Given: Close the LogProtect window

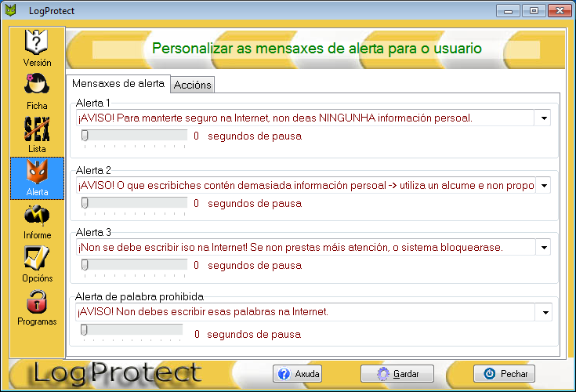Looking at the screenshot, I should click(x=560, y=11).
